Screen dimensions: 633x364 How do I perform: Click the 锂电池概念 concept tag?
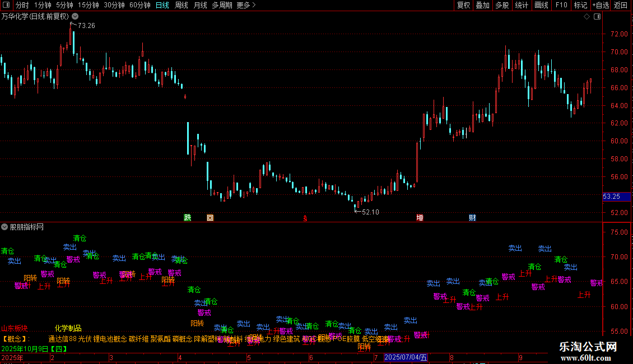110,339
